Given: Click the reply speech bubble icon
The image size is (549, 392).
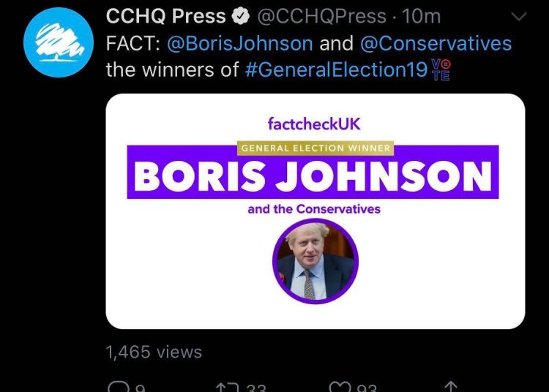Looking at the screenshot, I should tap(116, 387).
